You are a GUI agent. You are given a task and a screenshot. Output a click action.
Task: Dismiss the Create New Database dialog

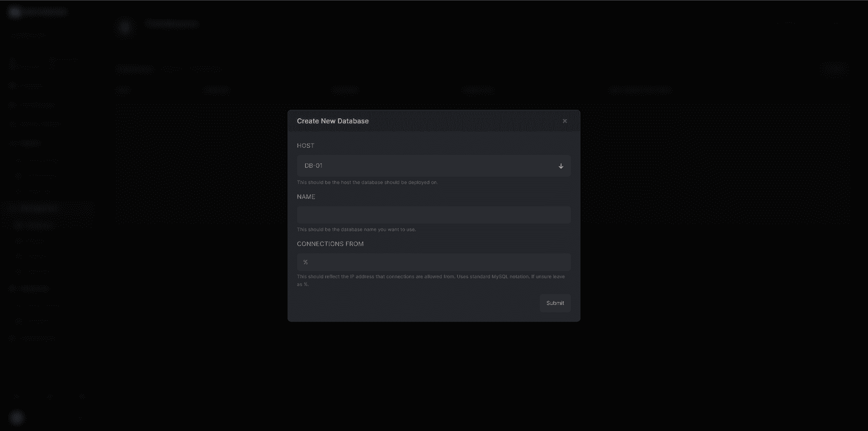(565, 121)
